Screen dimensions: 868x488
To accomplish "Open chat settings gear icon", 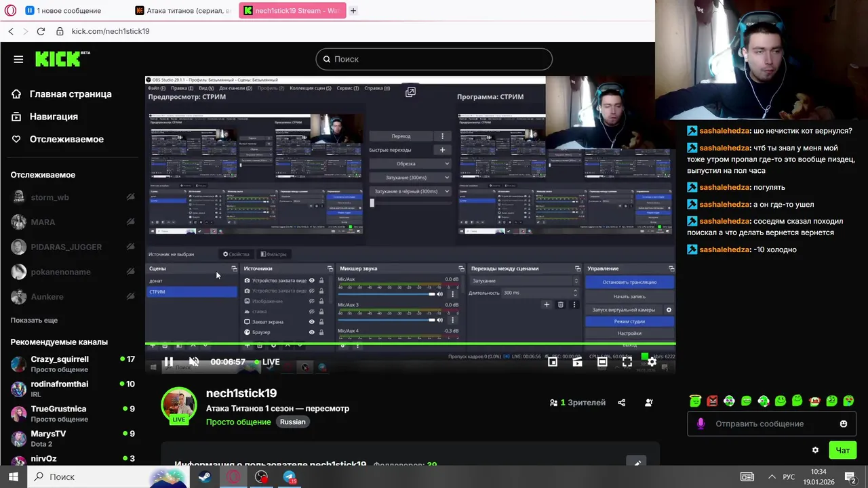I will (x=815, y=450).
